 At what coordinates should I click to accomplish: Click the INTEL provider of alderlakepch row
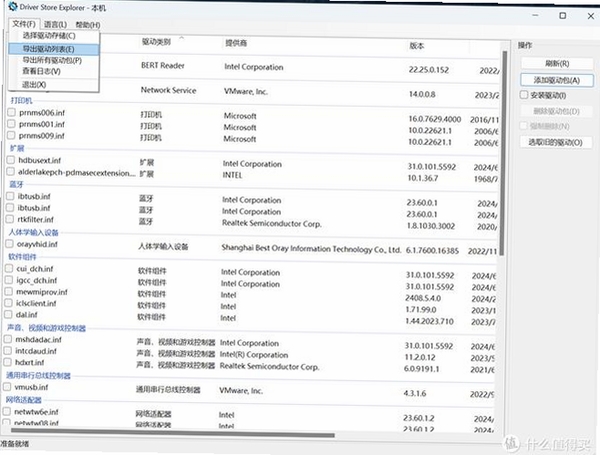coord(232,175)
